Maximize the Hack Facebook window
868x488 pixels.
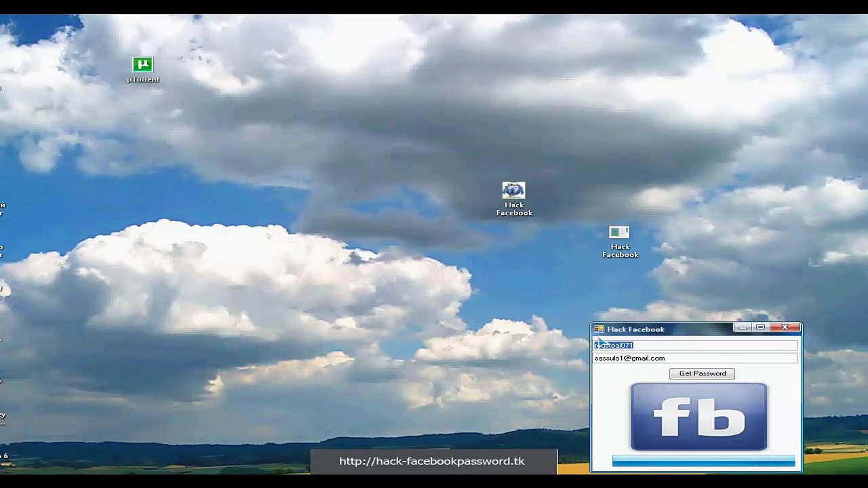coord(760,328)
